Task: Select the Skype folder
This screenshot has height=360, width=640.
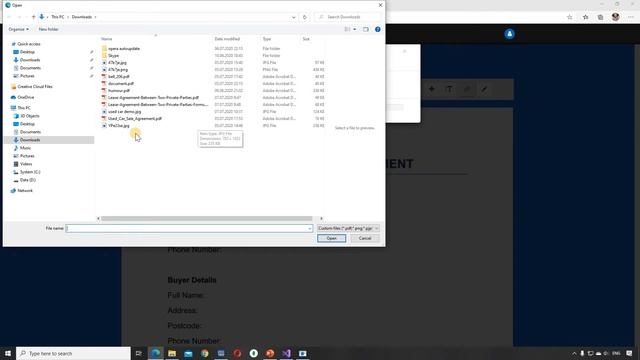Action: pos(113,56)
